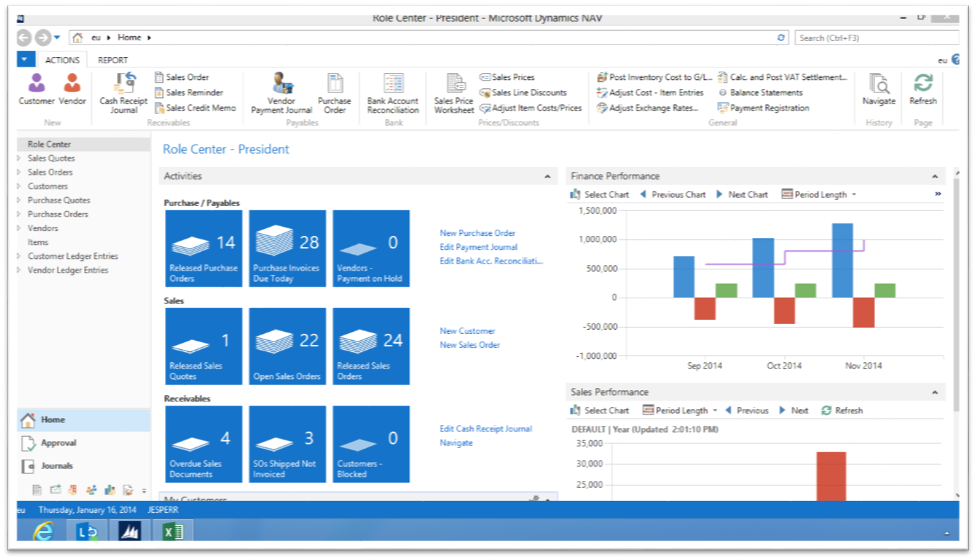Refresh the Sales Performance chart
The image size is (976, 560).
click(x=842, y=410)
